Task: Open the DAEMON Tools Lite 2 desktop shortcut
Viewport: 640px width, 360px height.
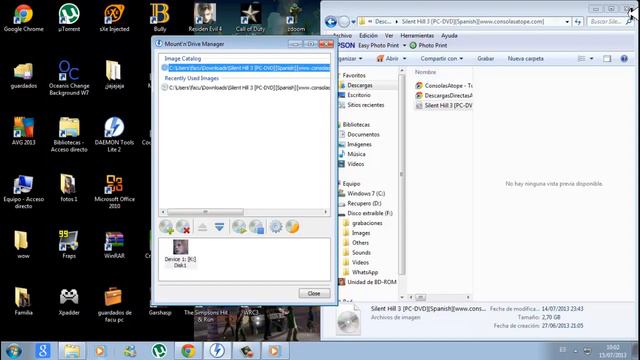Action: pyautogui.click(x=114, y=134)
